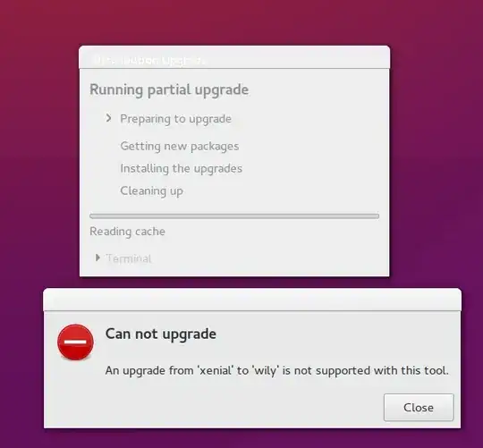This screenshot has height=448, width=483.
Task: Click the red stop error icon
Action: click(75, 342)
